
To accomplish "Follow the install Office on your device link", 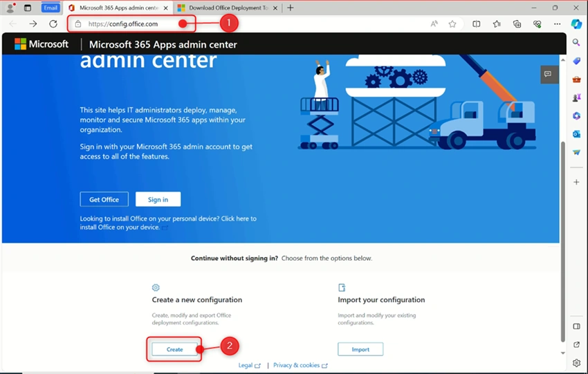I will point(168,223).
